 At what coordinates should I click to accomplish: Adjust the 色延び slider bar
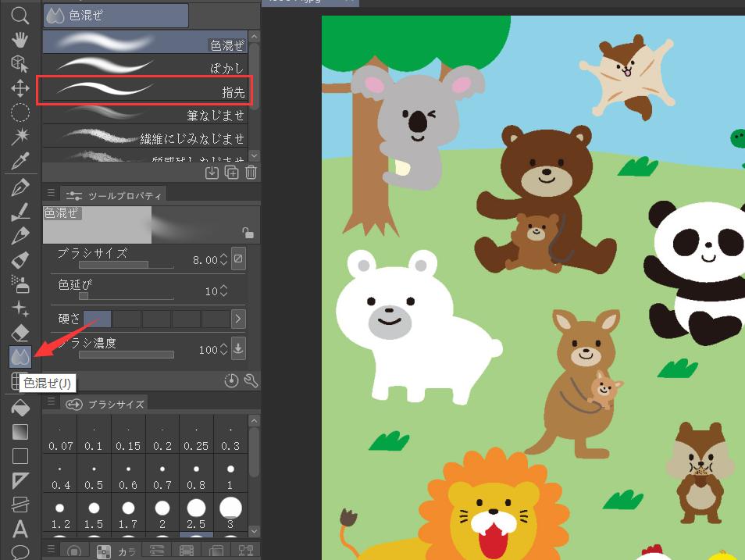[x=127, y=296]
